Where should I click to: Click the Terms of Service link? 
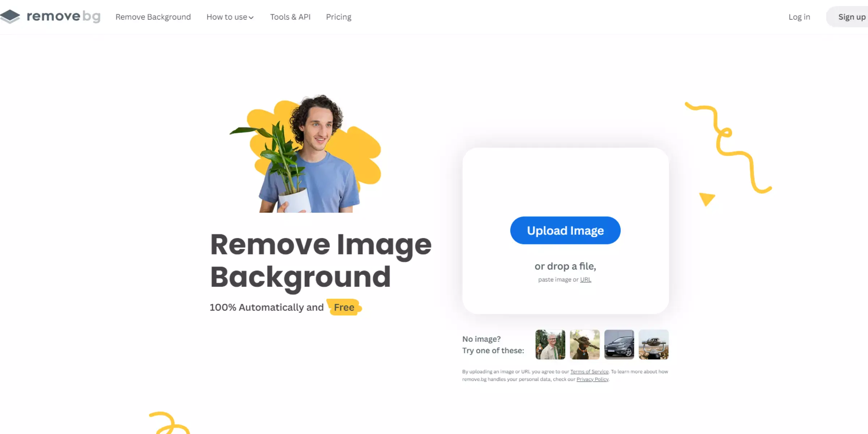click(x=588, y=371)
